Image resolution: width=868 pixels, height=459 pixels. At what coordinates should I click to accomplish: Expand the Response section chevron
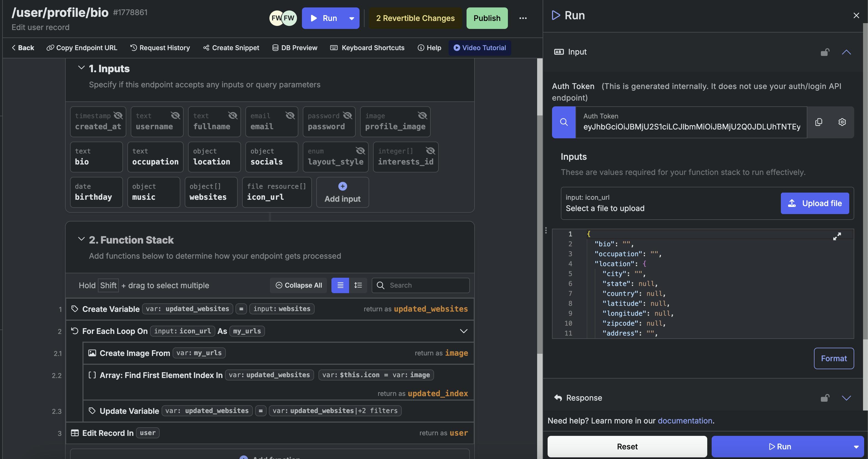(x=846, y=398)
